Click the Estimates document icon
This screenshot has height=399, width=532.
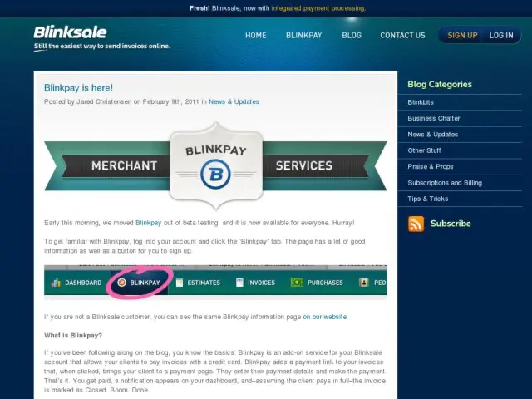pyautogui.click(x=180, y=283)
